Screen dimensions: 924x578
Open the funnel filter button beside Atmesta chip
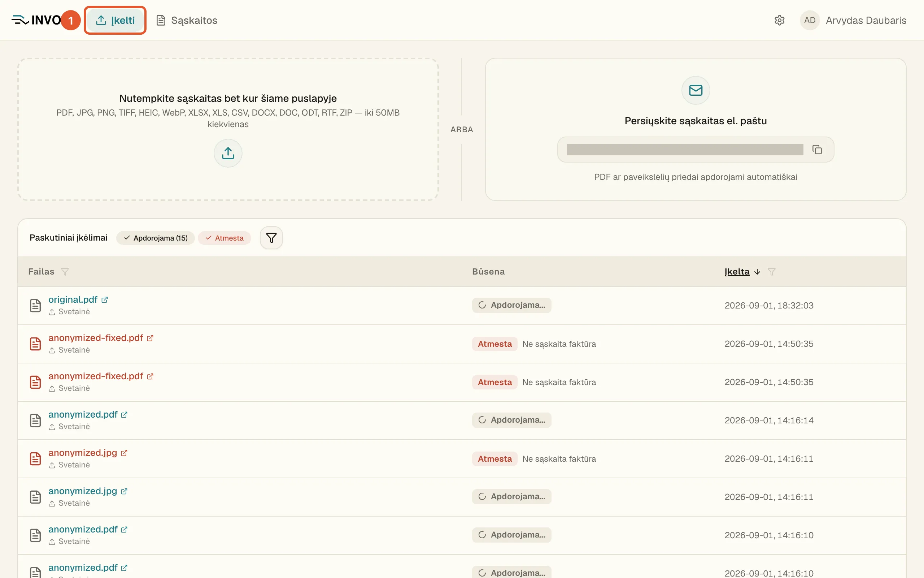coord(271,238)
